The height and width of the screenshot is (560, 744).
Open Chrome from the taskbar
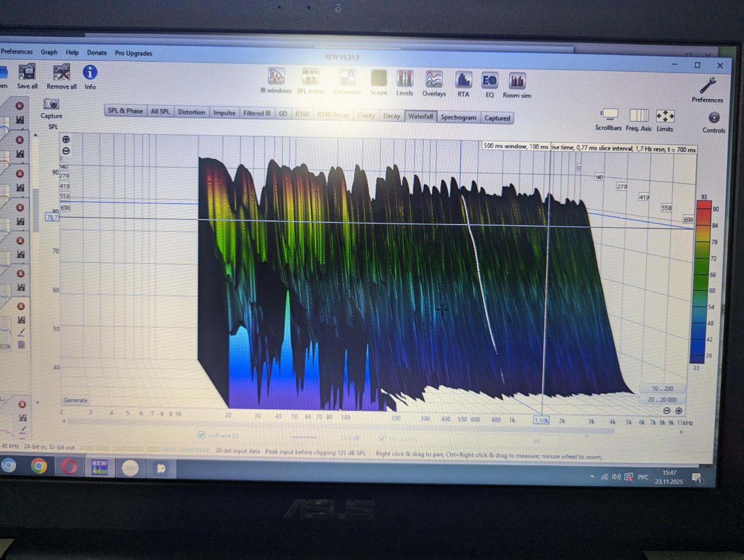click(38, 467)
